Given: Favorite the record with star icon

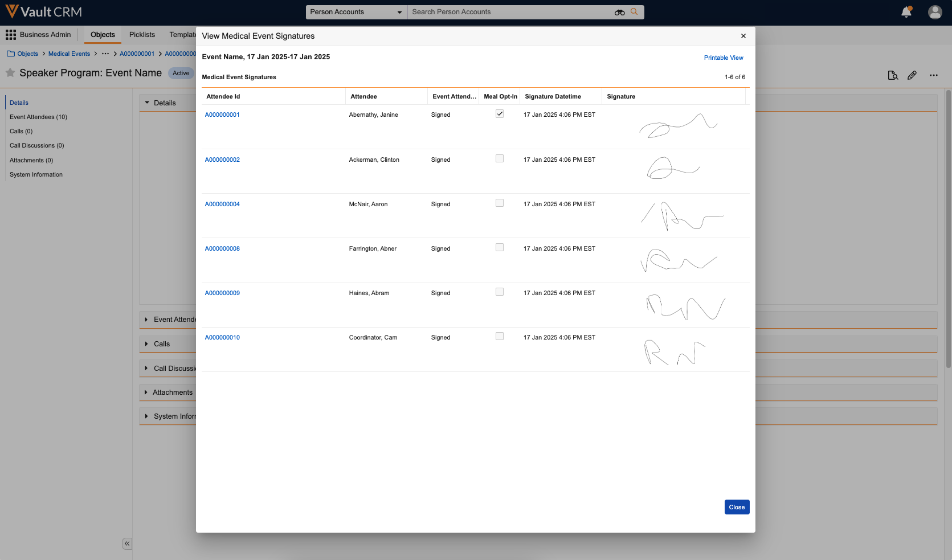Looking at the screenshot, I should coord(10,73).
